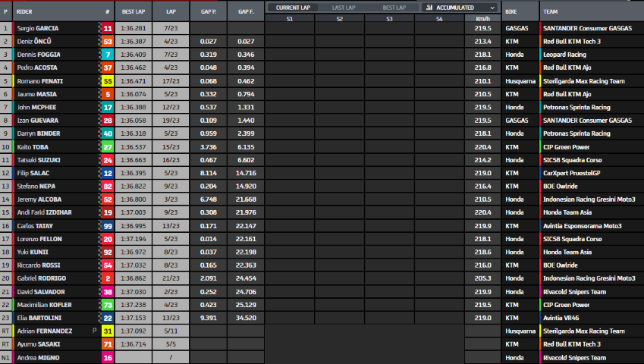This screenshot has width=644, height=364.
Task: Click the chevron arrow of the ACCUMULATED selector
Action: click(x=492, y=7)
